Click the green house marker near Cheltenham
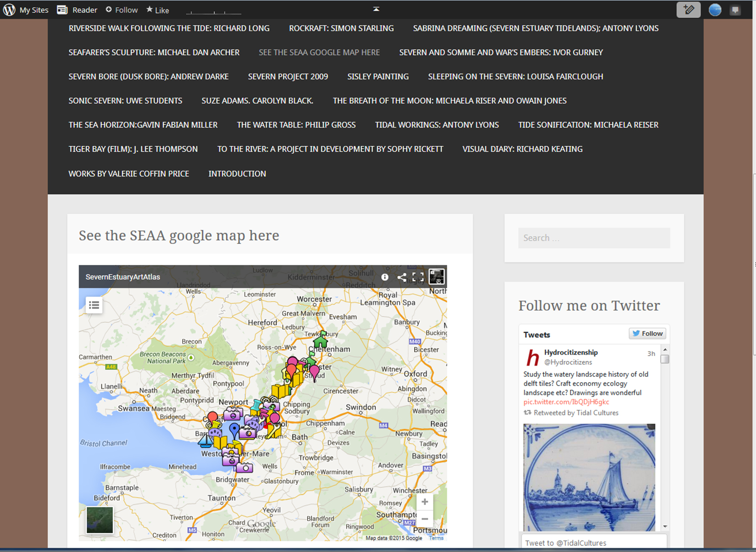The image size is (756, 552). coord(320,340)
